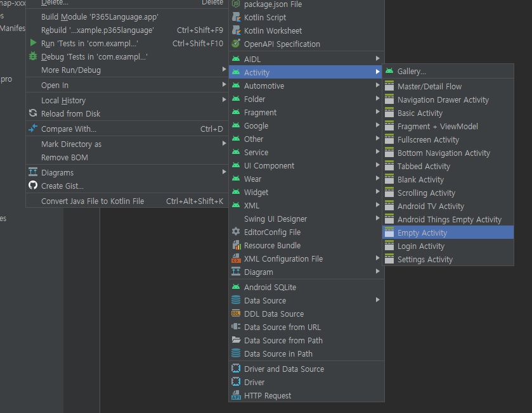Choose Fragment + ViewModel template
Image resolution: width=532 pixels, height=413 pixels.
448,126
